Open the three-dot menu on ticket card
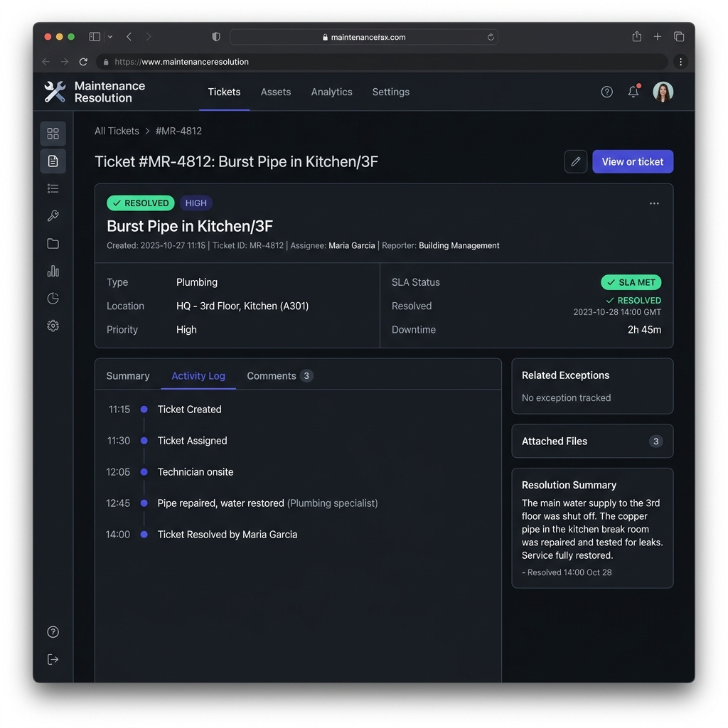 coord(654,203)
